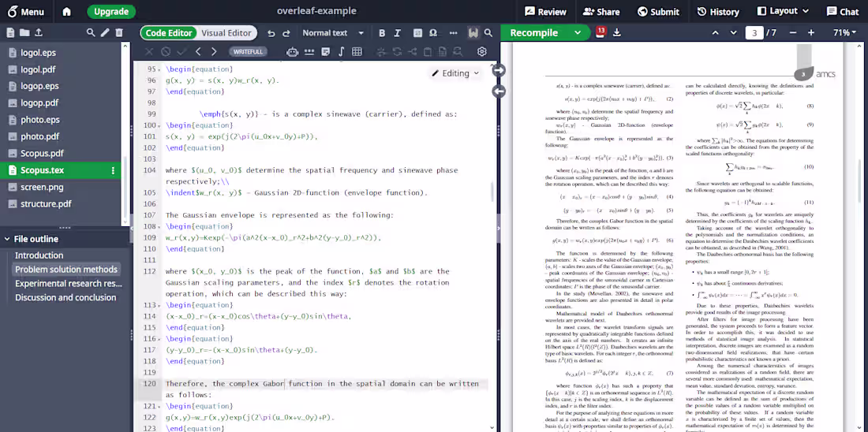The image size is (868, 432).
Task: Click the WRITEFULL badge
Action: [249, 51]
